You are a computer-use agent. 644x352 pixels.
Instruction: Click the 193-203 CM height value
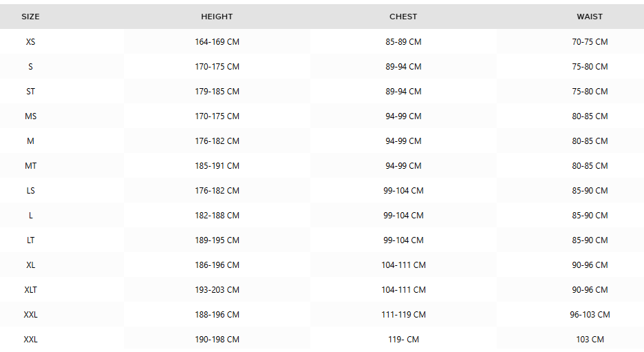click(217, 290)
